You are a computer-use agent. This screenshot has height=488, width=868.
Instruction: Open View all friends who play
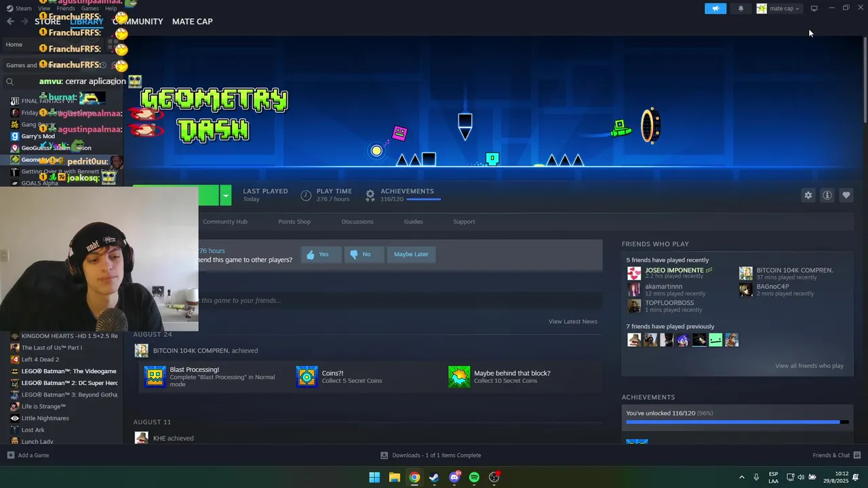point(809,366)
